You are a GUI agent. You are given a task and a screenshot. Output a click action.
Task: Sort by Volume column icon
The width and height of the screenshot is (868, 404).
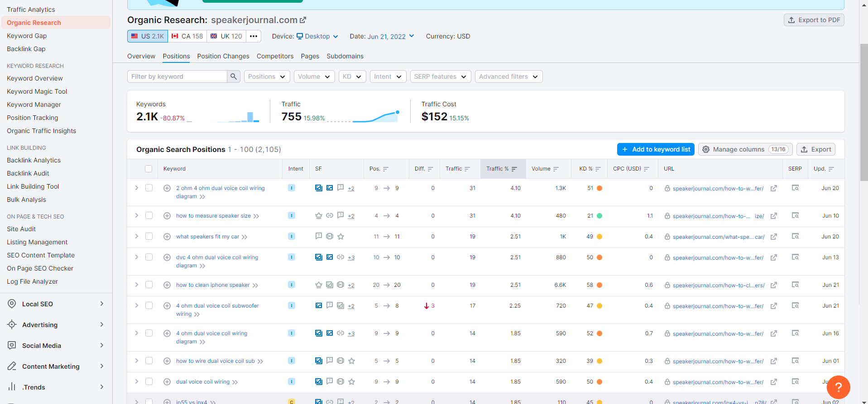(x=556, y=169)
